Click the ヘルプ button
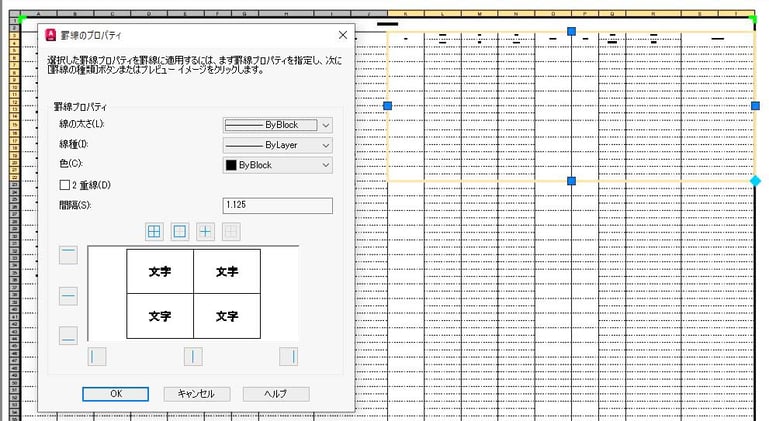769x421 pixels. [276, 394]
